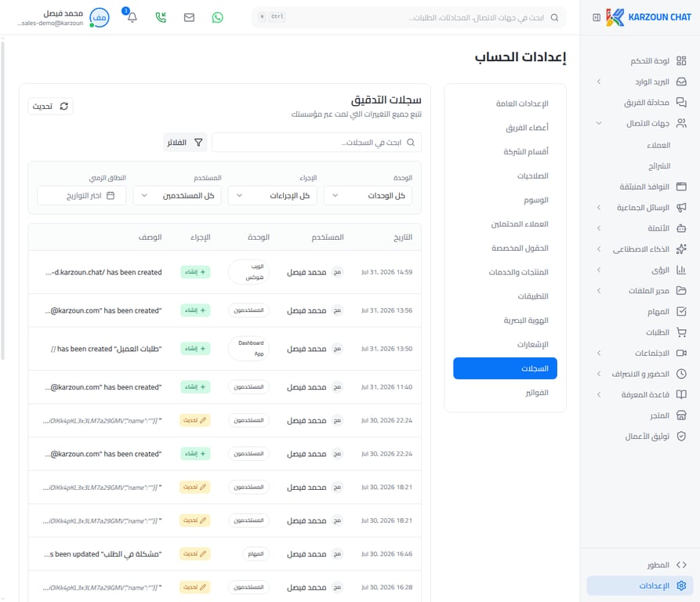Select الصلاحيات settings tab

(505, 176)
